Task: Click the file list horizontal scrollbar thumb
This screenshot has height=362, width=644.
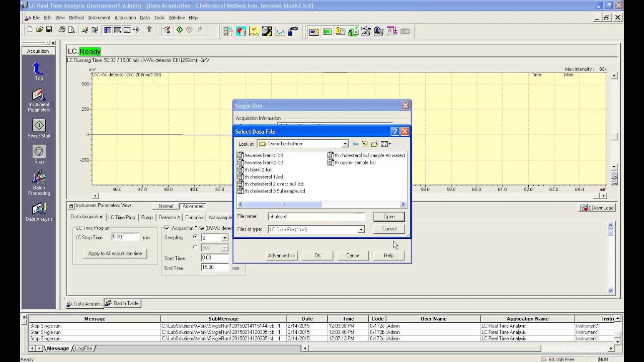Action: click(283, 205)
